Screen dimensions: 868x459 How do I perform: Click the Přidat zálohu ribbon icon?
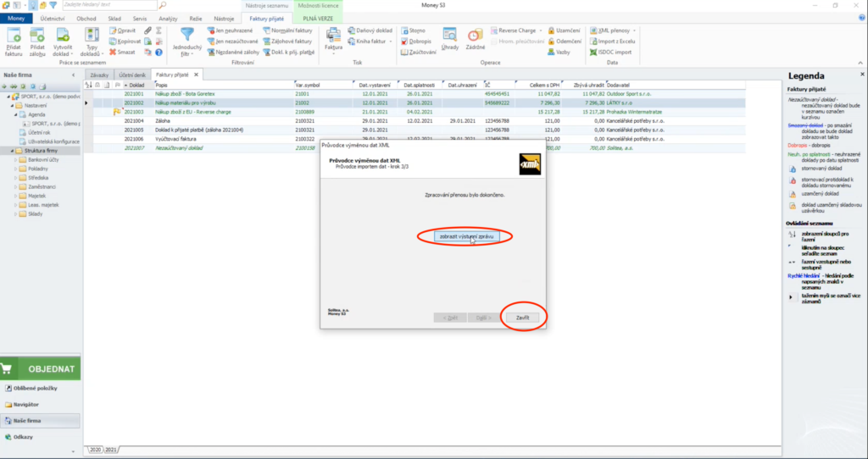tap(37, 42)
